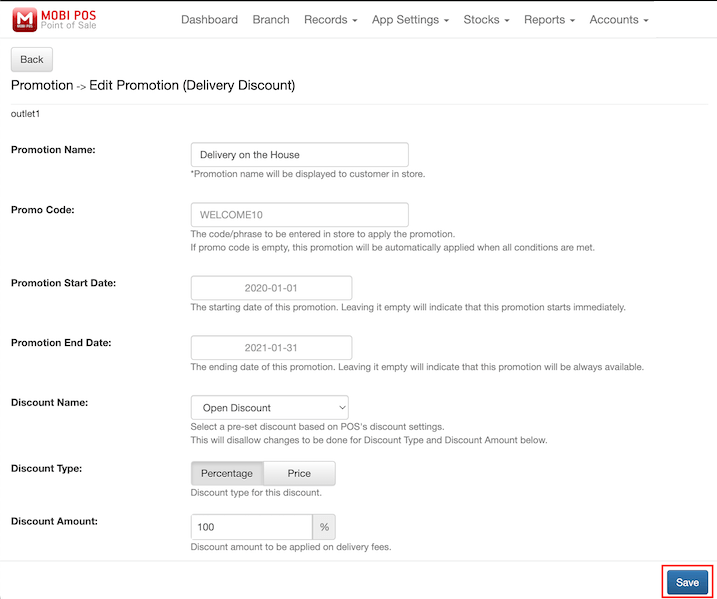Click the Discount Name label
The width and height of the screenshot is (717, 599).
point(49,403)
